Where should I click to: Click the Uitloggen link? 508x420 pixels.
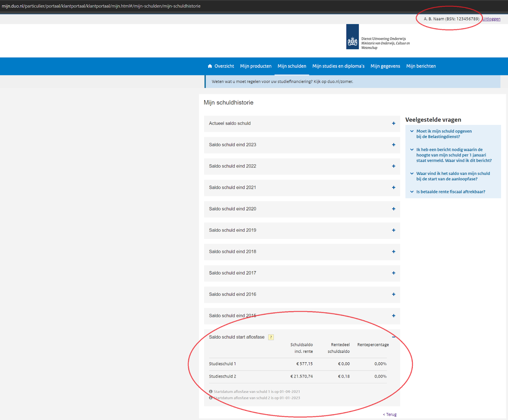click(x=491, y=19)
